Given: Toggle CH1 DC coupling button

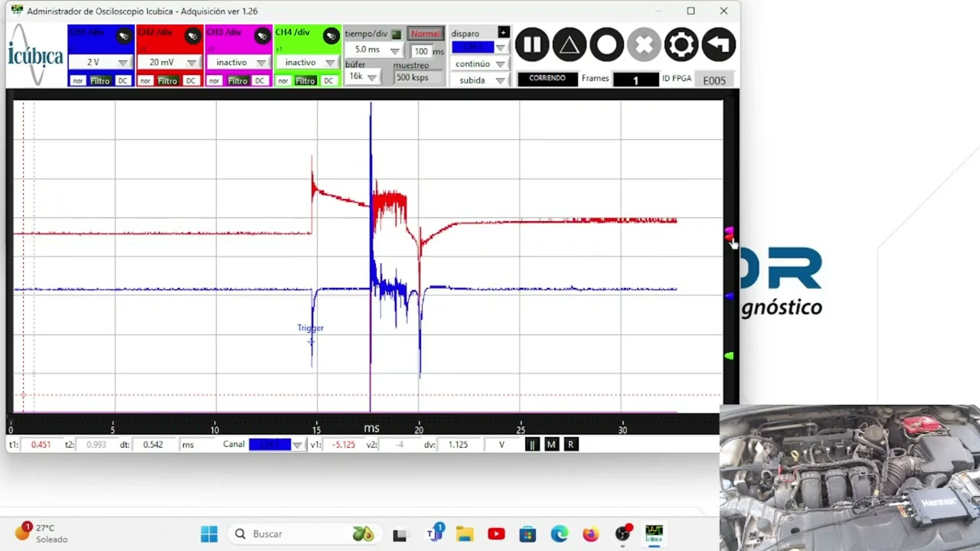Looking at the screenshot, I should [x=122, y=80].
